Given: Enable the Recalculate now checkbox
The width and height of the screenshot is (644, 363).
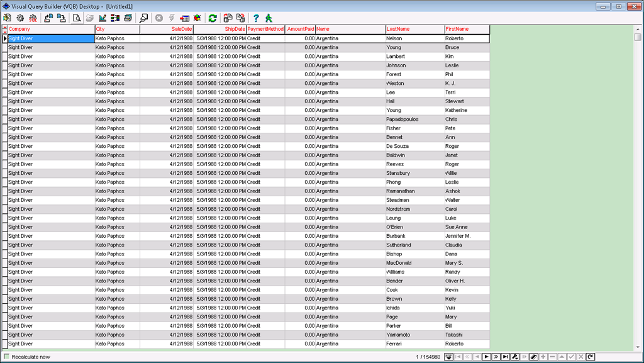Looking at the screenshot, I should [7, 357].
